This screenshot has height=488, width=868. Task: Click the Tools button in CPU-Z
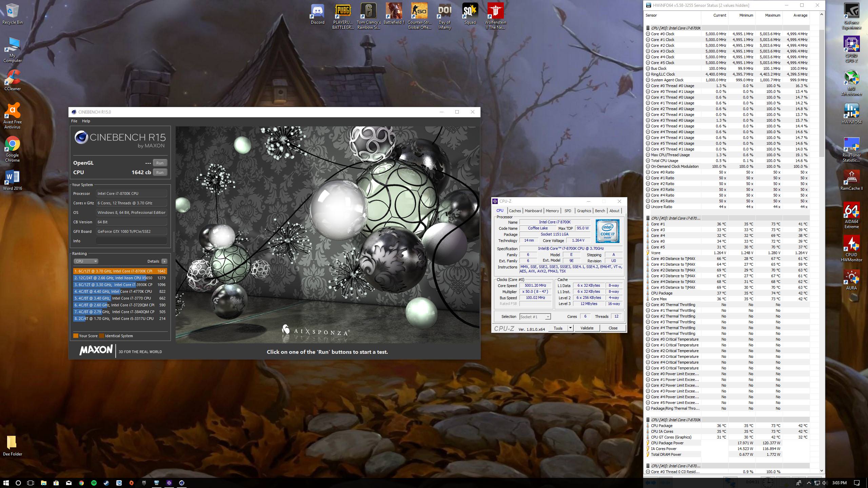pos(558,328)
